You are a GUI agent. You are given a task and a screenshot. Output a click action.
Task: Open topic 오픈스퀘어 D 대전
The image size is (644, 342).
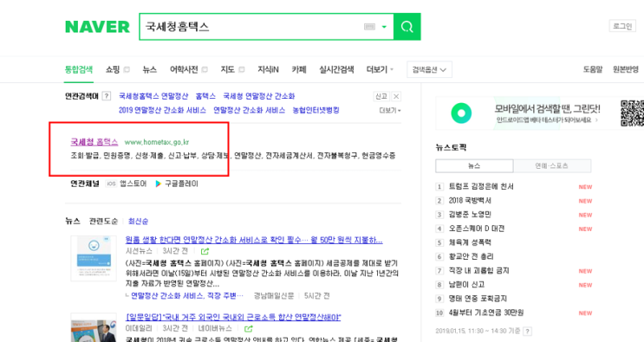click(477, 228)
